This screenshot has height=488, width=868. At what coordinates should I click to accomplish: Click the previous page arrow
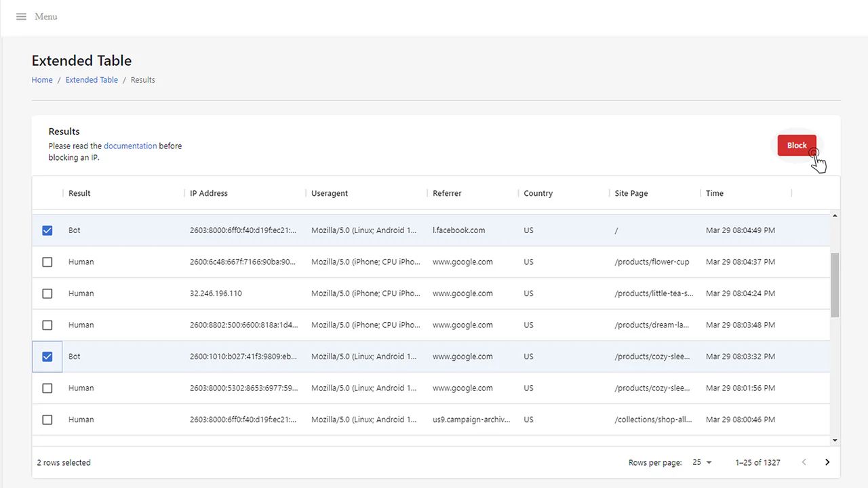pos(804,462)
